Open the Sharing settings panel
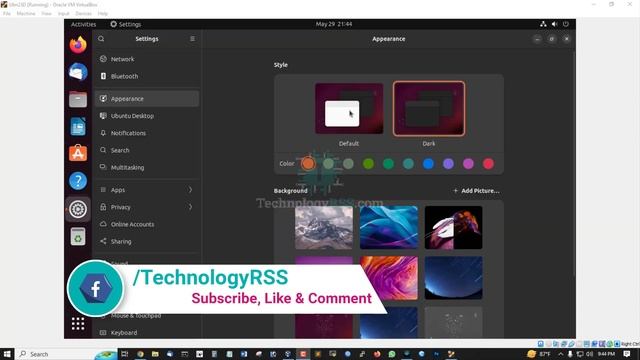The image size is (640, 360). (x=147, y=241)
